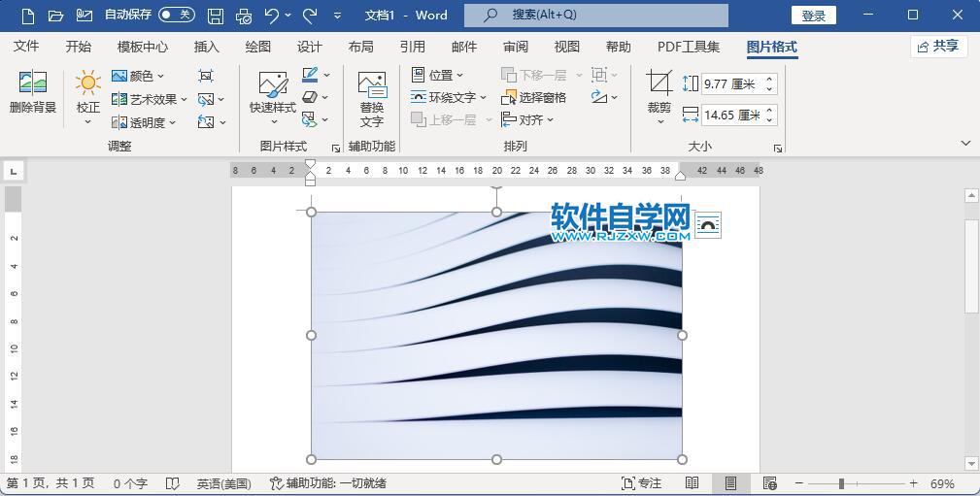Click the Save disk icon
This screenshot has width=980, height=496.
point(216,16)
